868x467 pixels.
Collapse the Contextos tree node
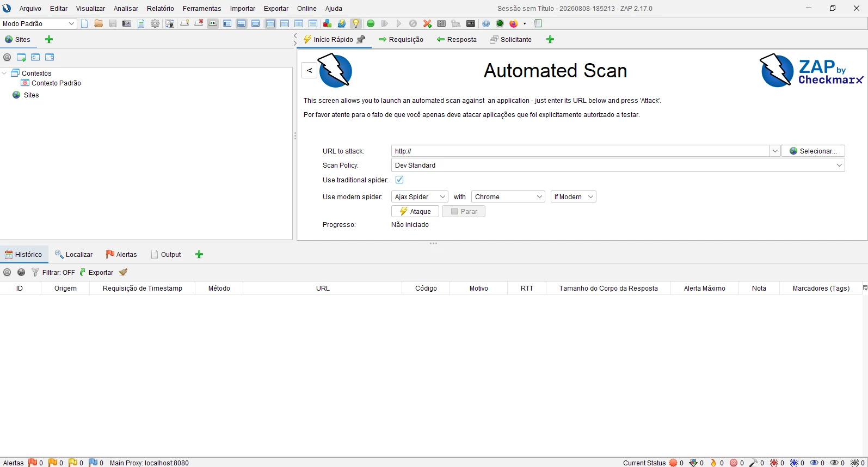pos(4,73)
